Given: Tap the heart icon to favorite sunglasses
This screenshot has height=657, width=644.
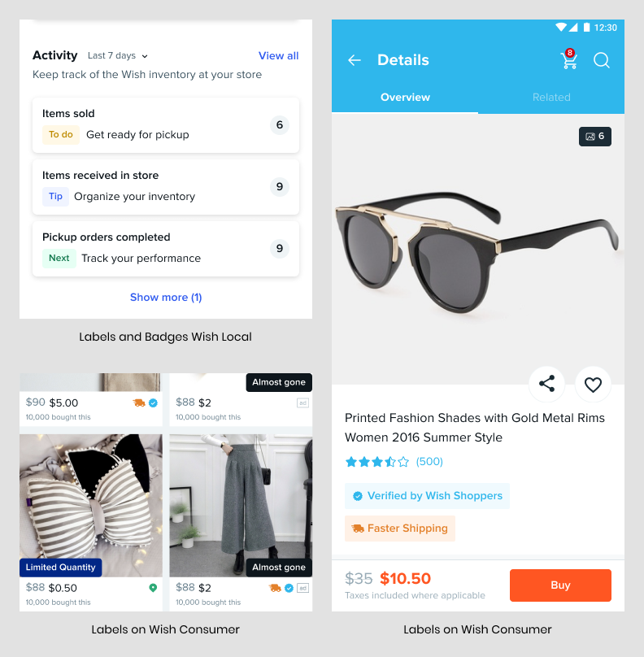Looking at the screenshot, I should 593,384.
